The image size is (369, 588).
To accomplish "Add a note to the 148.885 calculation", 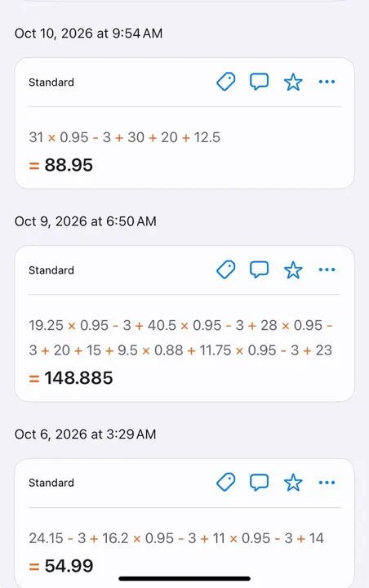I will (x=259, y=269).
